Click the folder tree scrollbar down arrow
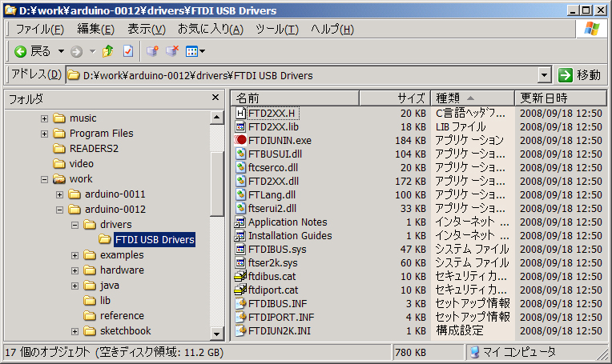 (217, 334)
